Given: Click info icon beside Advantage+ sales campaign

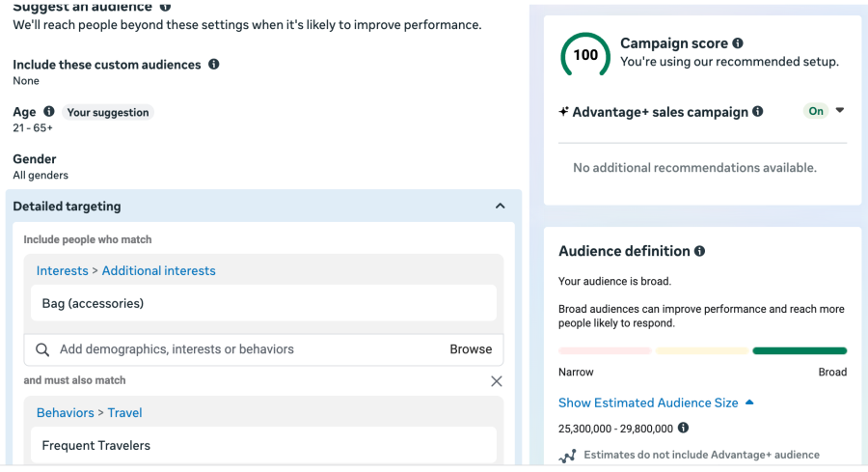Looking at the screenshot, I should (x=758, y=112).
